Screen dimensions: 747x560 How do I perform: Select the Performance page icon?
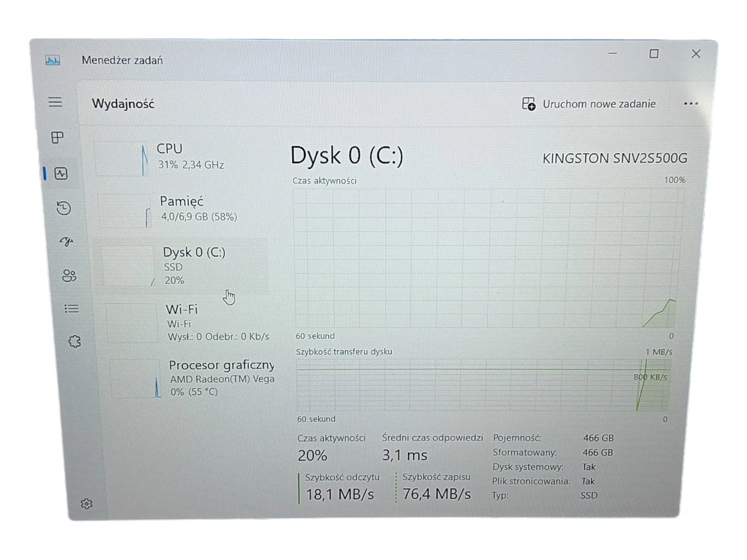tap(61, 173)
